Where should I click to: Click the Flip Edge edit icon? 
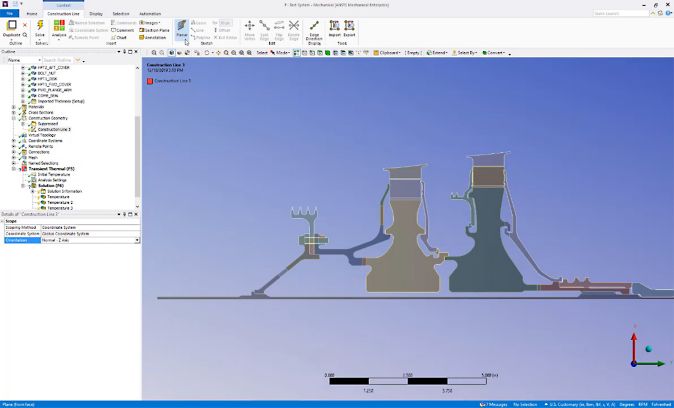279,25
